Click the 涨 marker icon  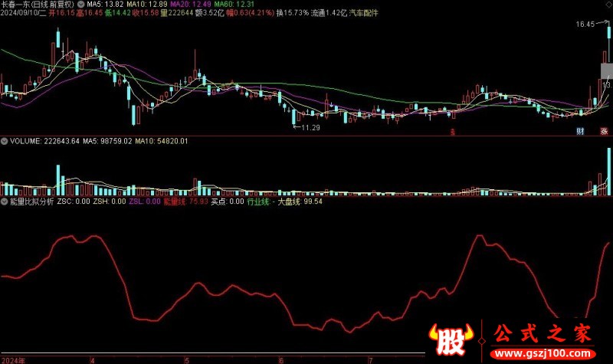pos(605,131)
